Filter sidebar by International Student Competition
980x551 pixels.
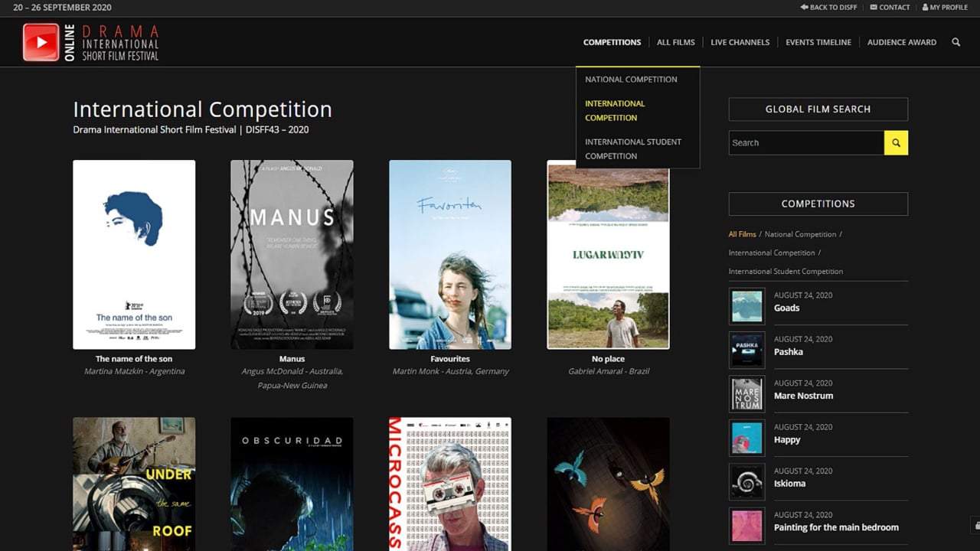click(x=786, y=272)
